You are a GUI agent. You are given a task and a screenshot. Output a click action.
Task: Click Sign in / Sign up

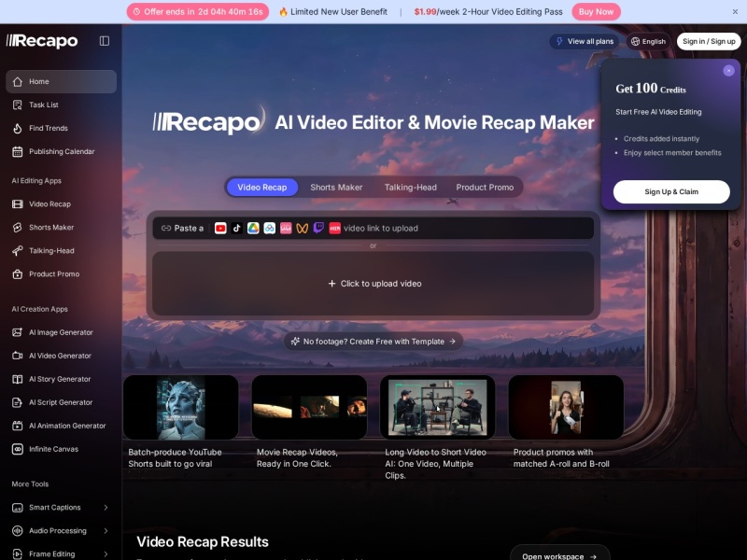click(709, 41)
